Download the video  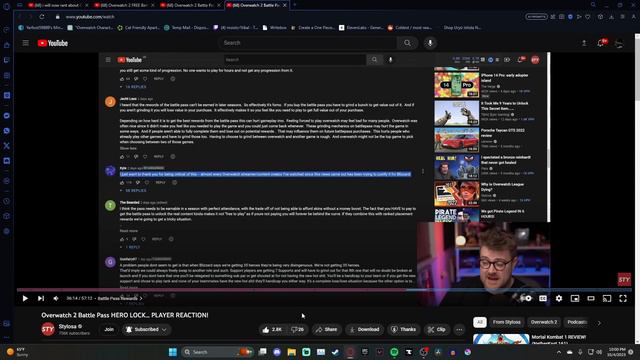(364, 329)
